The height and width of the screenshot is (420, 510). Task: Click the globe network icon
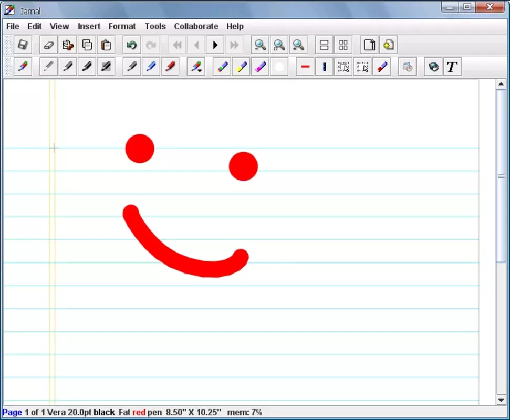coord(433,67)
